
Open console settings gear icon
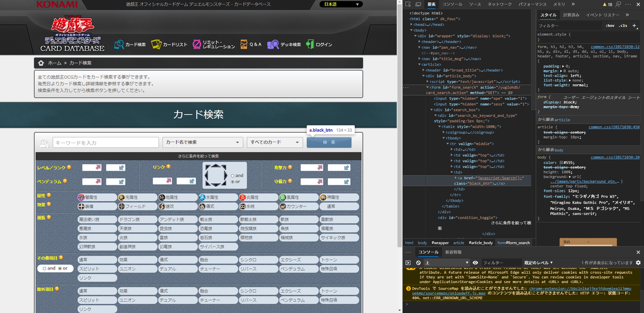638,263
